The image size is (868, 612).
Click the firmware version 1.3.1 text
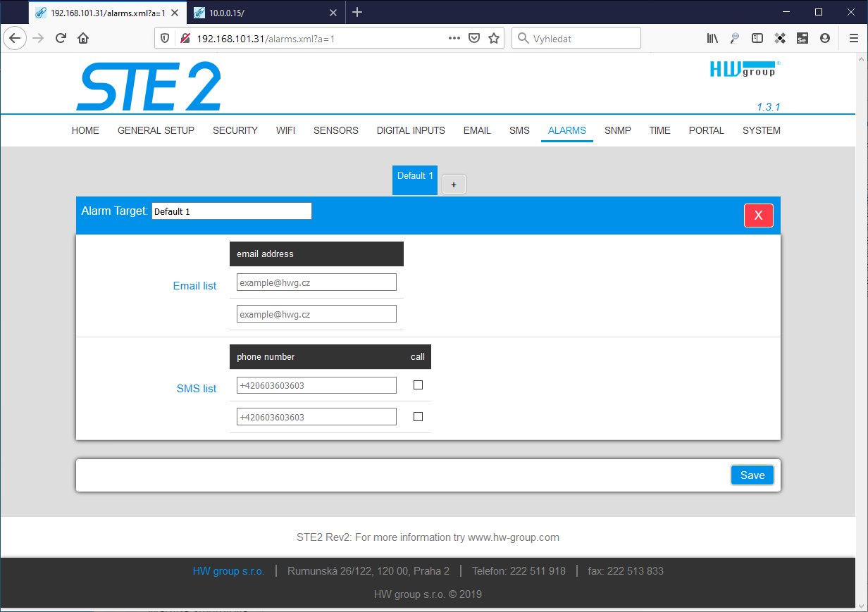coord(768,107)
